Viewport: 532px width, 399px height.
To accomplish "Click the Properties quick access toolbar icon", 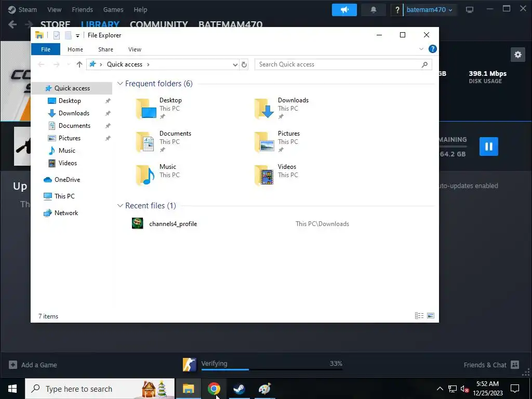I will click(57, 35).
